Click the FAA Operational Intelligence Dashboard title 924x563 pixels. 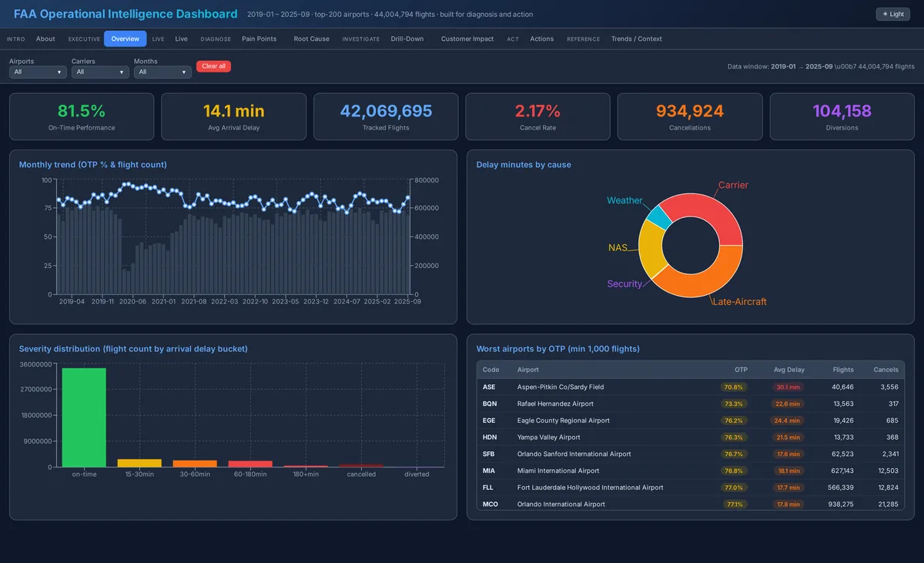[126, 14]
